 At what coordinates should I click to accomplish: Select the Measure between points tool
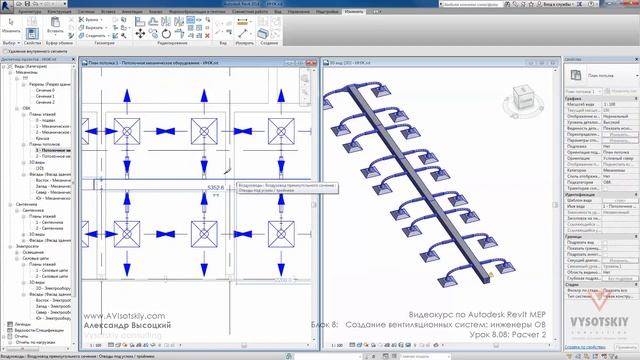click(x=242, y=34)
